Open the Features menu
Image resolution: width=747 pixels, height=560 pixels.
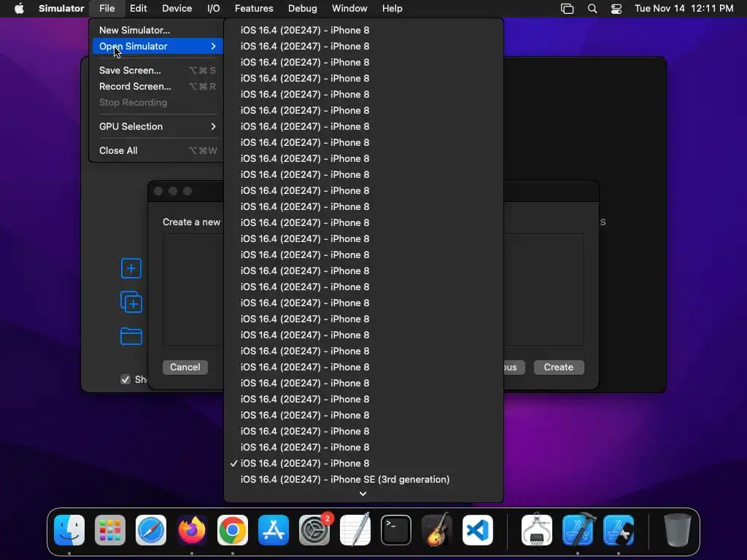(x=254, y=9)
